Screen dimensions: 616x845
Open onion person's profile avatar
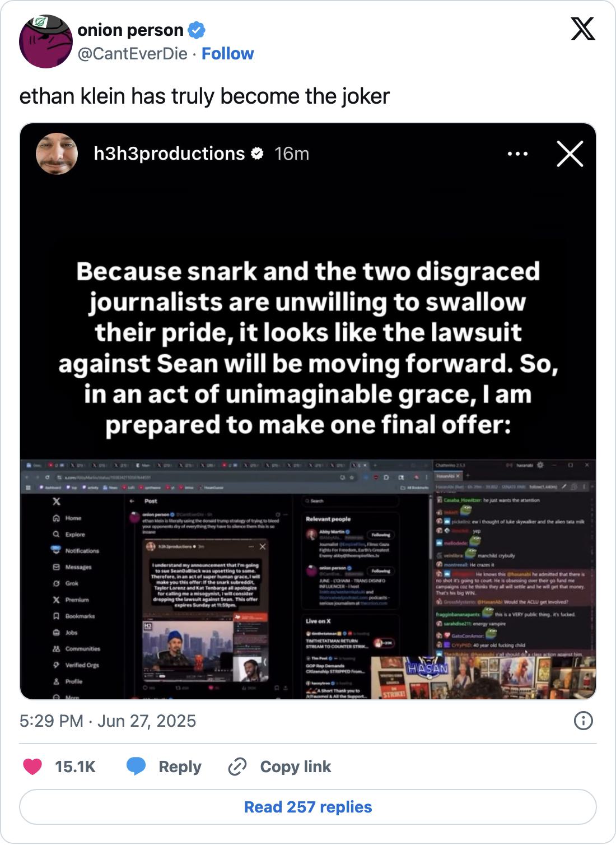[45, 41]
